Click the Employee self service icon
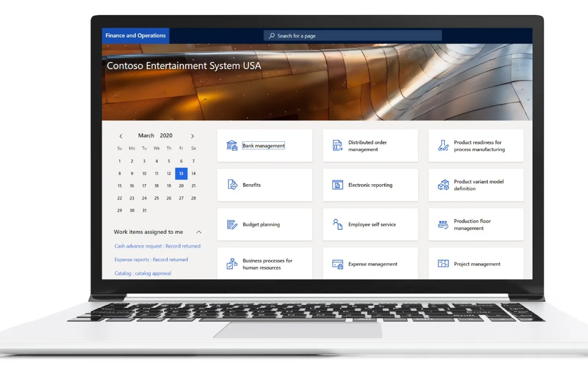 [x=337, y=224]
